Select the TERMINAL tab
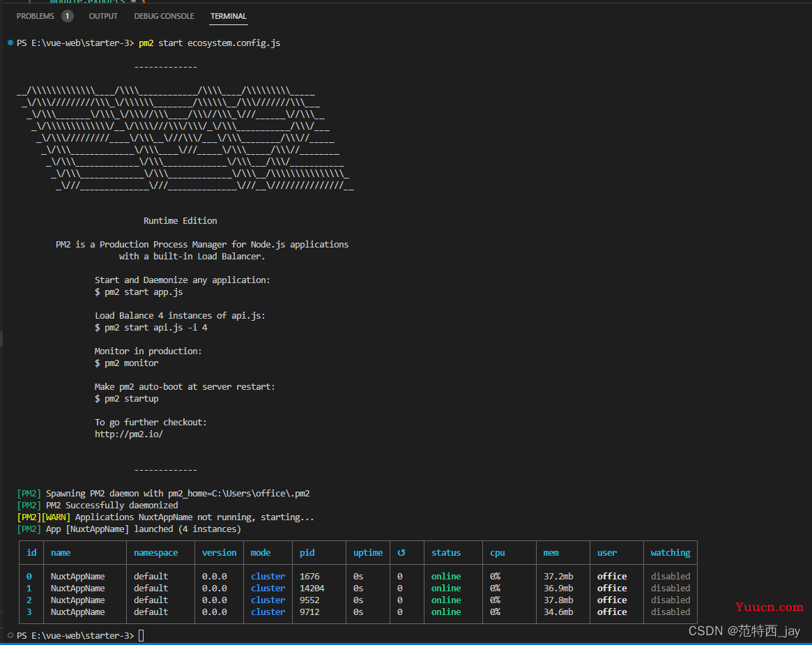 pos(229,16)
